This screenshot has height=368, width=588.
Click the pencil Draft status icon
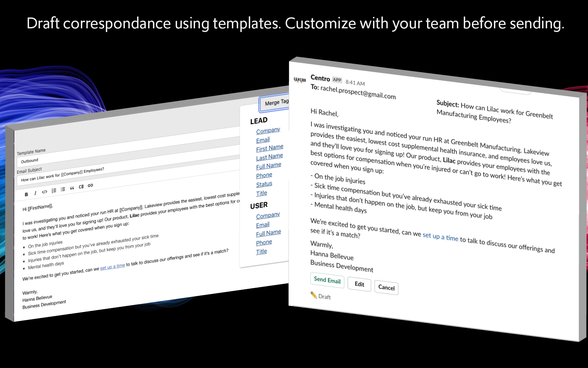coord(313,295)
